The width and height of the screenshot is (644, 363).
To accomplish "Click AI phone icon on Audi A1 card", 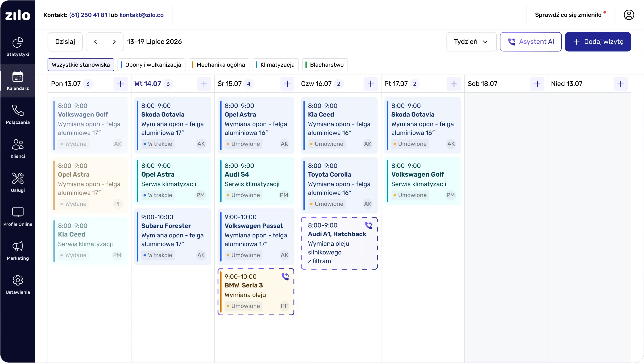I will [368, 225].
